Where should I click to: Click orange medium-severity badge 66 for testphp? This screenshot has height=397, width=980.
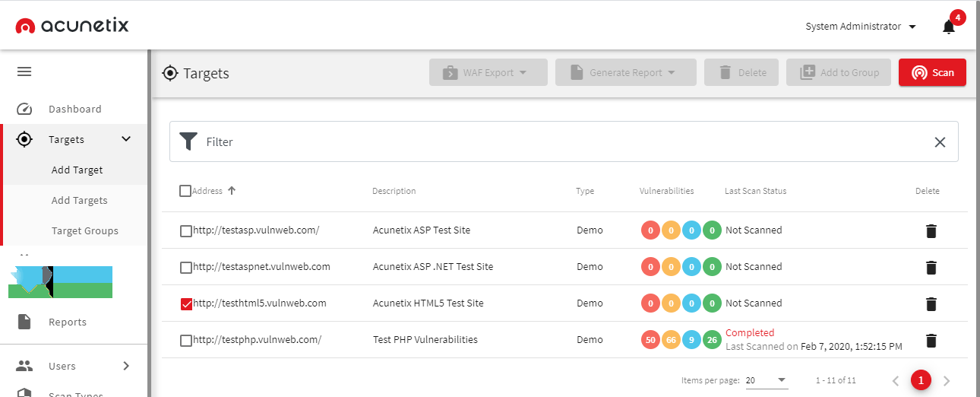pyautogui.click(x=671, y=340)
